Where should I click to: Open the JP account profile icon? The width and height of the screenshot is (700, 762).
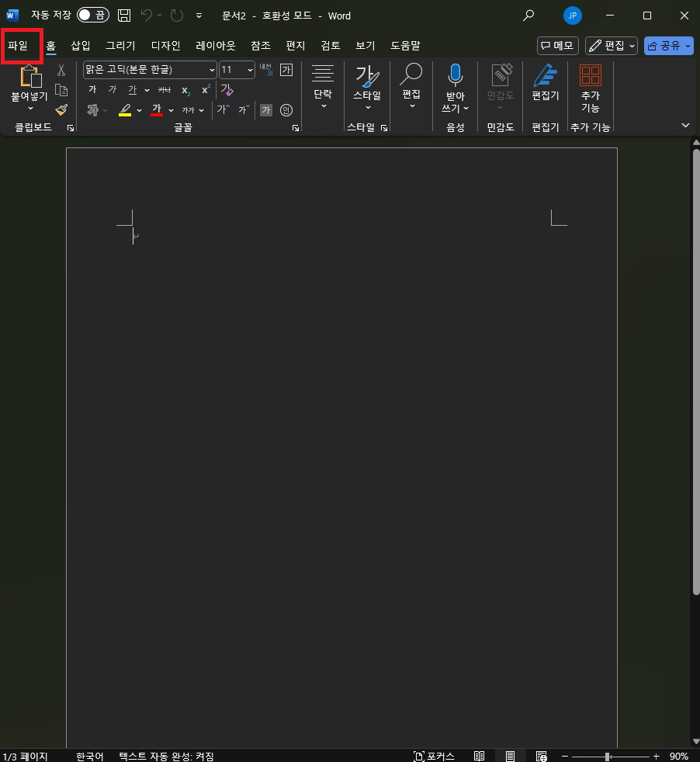click(572, 16)
